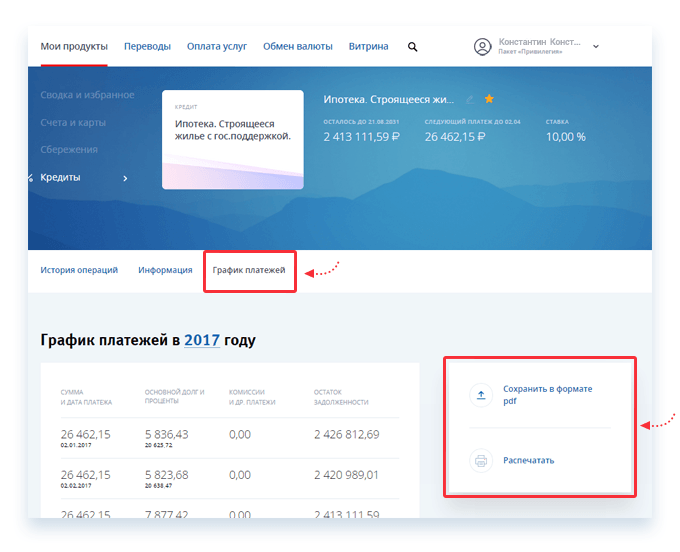Open the 2017 year selector
This screenshot has width=680, height=552.
pyautogui.click(x=201, y=341)
